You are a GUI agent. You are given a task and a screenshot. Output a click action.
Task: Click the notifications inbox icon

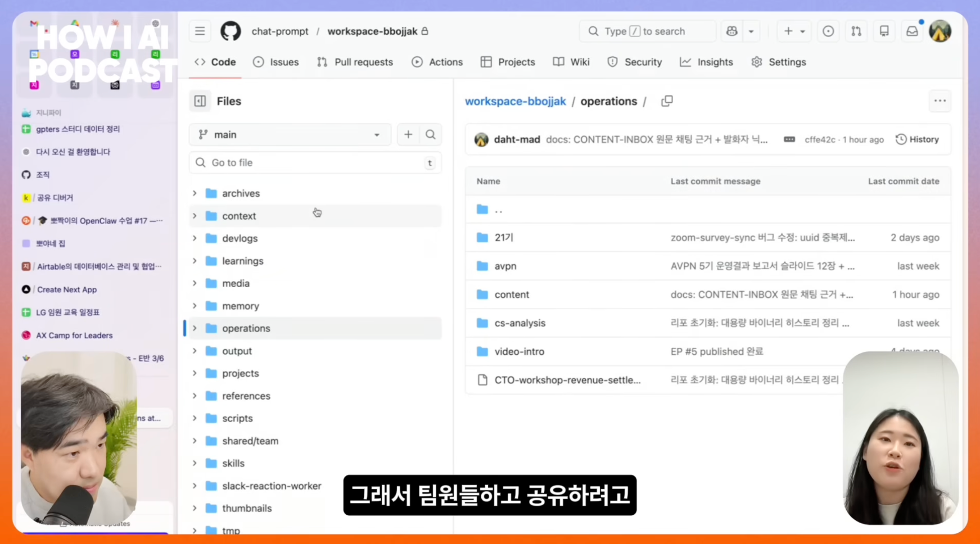(911, 31)
